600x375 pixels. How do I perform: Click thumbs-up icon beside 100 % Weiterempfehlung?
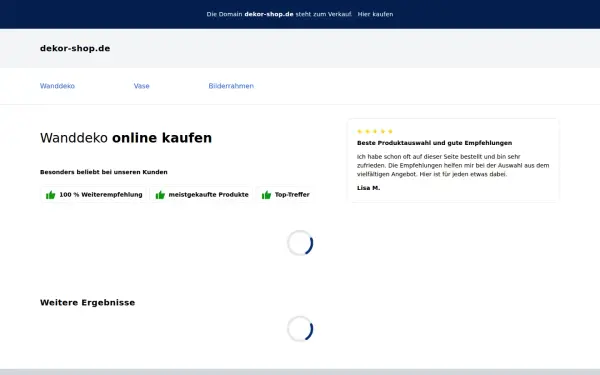[x=51, y=195]
